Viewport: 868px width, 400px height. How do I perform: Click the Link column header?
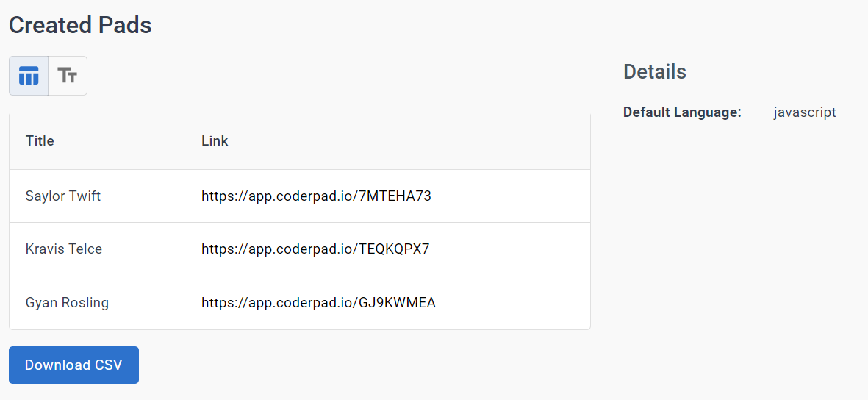pos(215,141)
